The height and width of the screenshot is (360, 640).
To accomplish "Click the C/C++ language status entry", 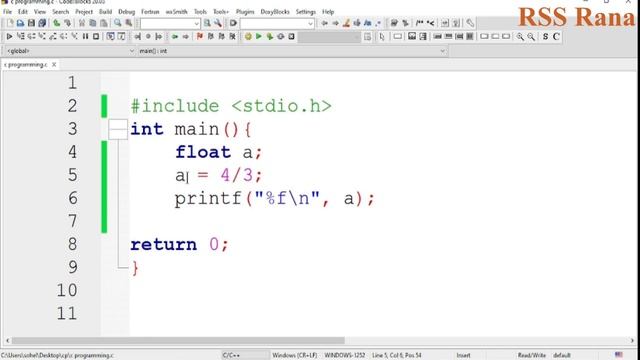I will click(231, 356).
